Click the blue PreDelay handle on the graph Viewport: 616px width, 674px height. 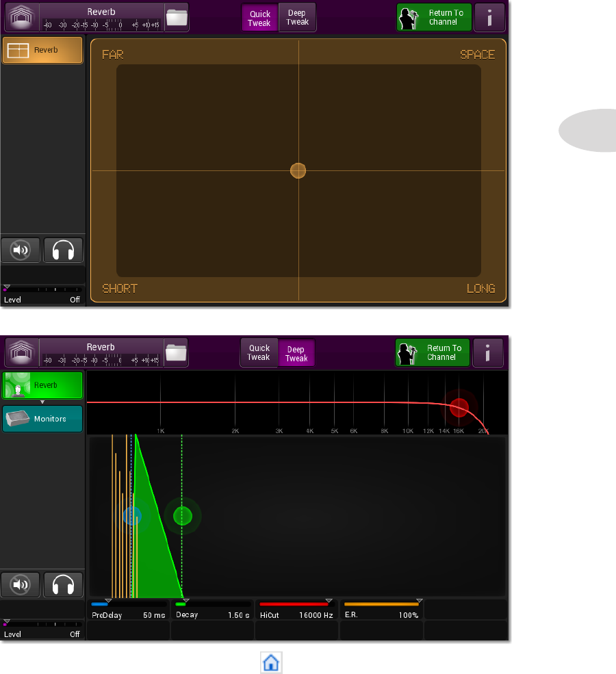point(132,516)
